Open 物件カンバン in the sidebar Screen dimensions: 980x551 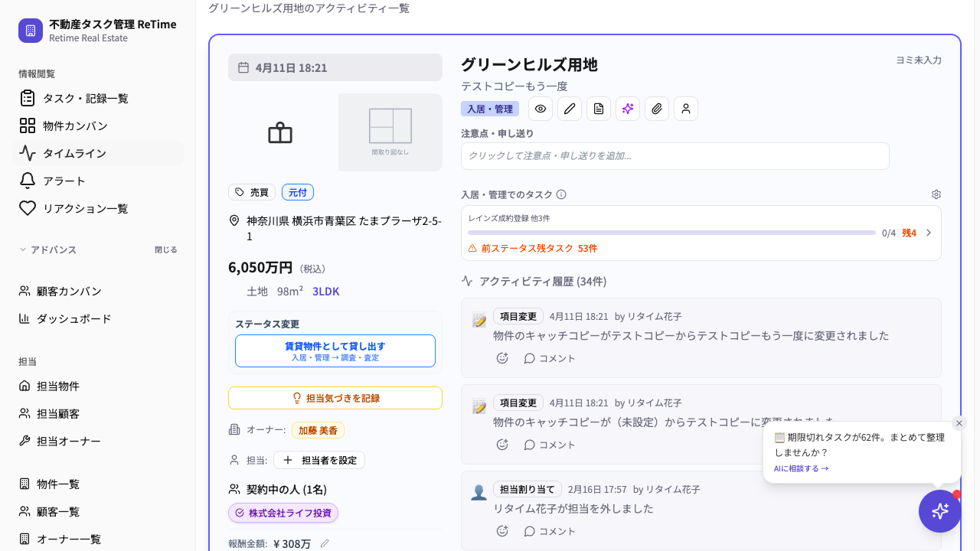tap(98, 126)
